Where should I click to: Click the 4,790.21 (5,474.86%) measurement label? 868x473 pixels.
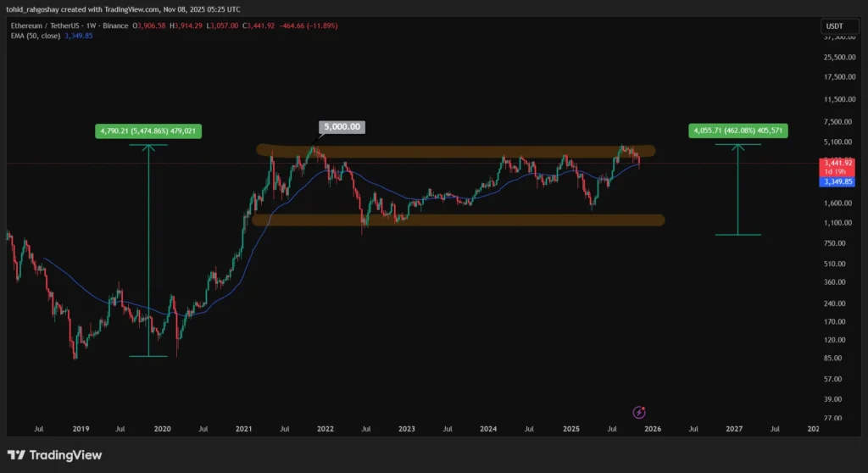(x=148, y=131)
